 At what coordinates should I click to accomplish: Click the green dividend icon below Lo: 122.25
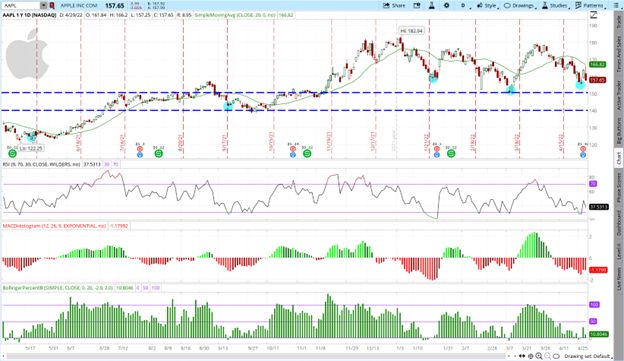[12, 153]
